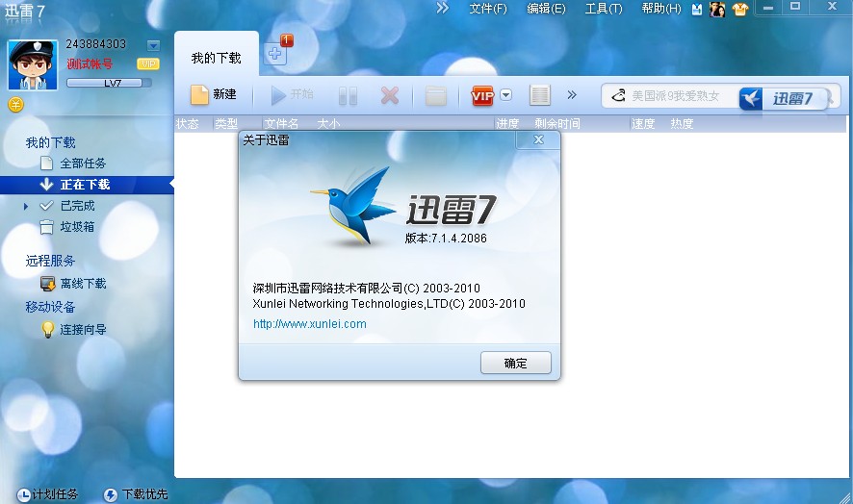The width and height of the screenshot is (853, 504).
Task: Click the plus icon to add a tab
Action: click(x=275, y=54)
